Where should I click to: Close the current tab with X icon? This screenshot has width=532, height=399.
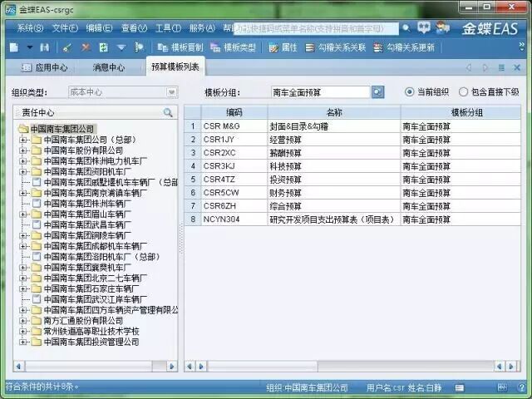517,68
